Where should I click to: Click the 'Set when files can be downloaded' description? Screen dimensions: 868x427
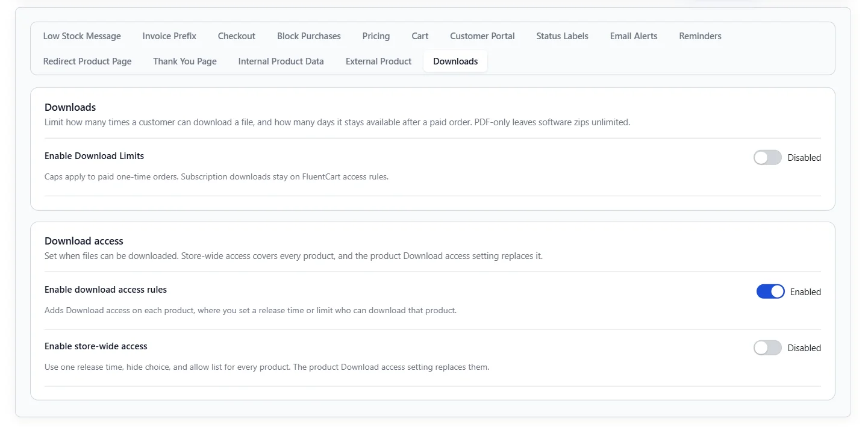[293, 256]
